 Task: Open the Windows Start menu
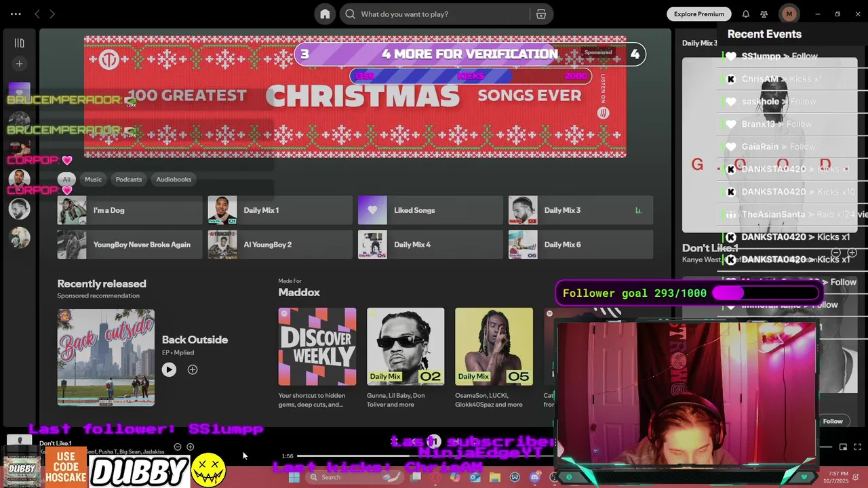point(294,477)
